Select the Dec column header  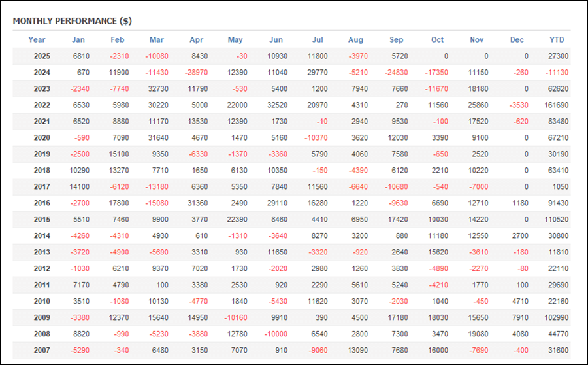[517, 40]
